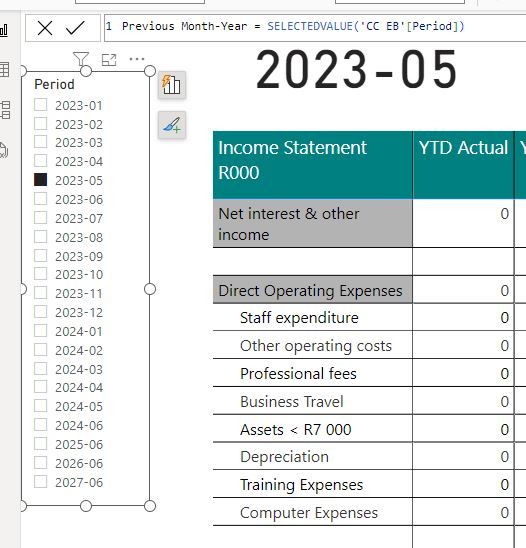Screen dimensions: 526x548
Task: Check the 2024-04 period
Action: click(41, 387)
